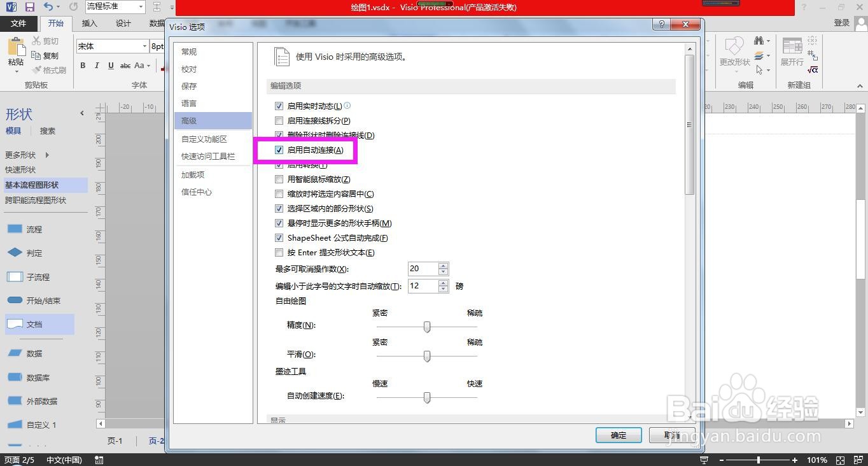This screenshot has height=466, width=868.
Task: Toggle 选择区域内的部分形状 checkbox
Action: click(279, 209)
